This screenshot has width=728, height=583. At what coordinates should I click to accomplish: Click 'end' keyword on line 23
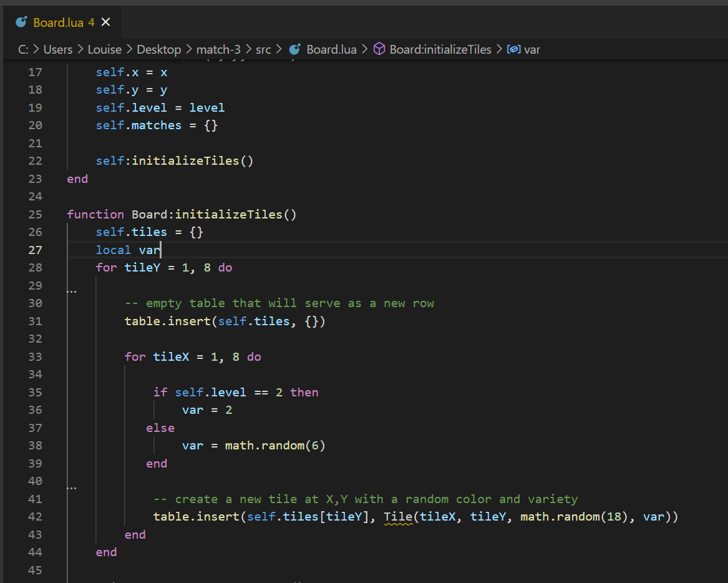coord(77,179)
